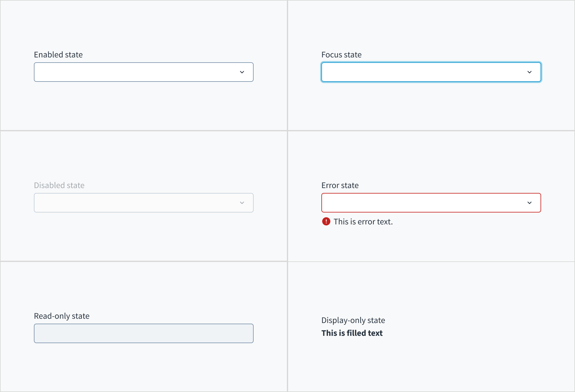Expand the Focus state dropdown
This screenshot has height=392, width=575.
click(x=431, y=72)
